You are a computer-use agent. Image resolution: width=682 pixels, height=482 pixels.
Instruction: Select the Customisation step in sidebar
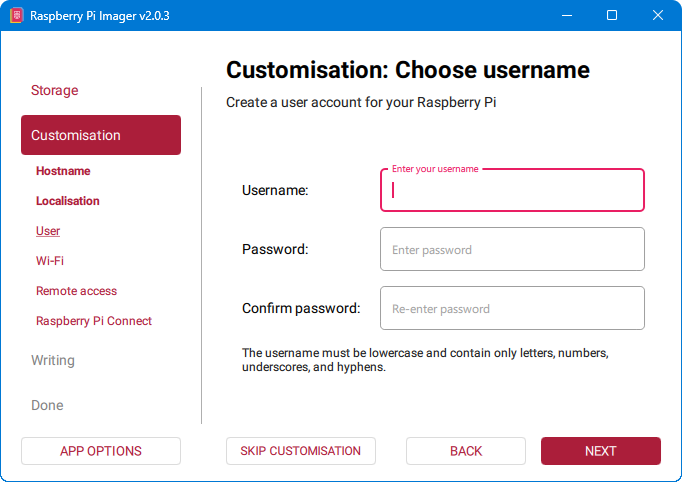(100, 135)
